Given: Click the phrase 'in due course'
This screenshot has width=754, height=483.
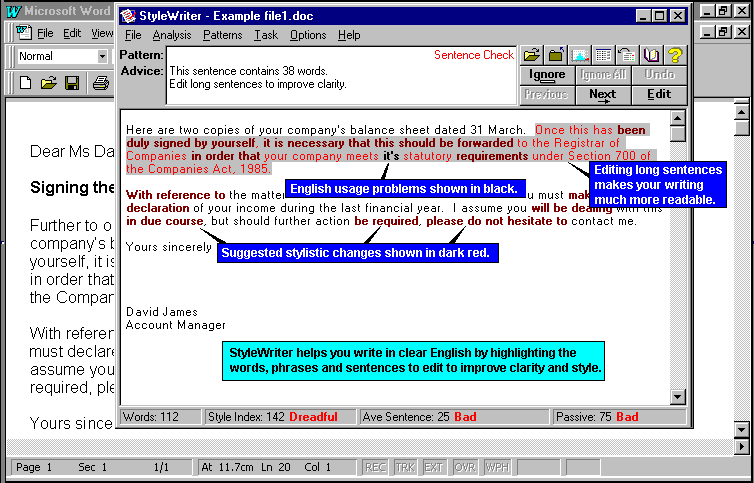Looking at the screenshot, I should 164,221.
